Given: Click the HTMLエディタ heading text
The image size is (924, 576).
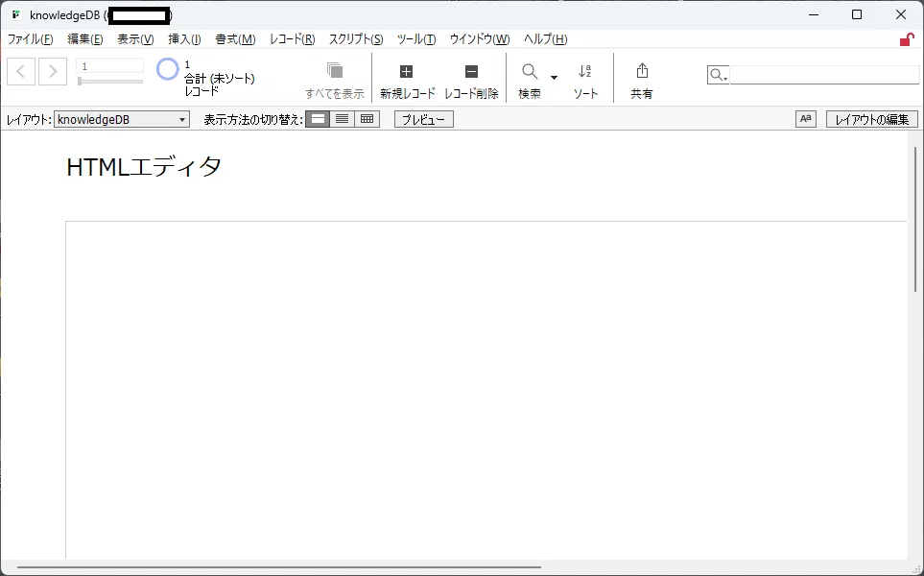Looking at the screenshot, I should pyautogui.click(x=144, y=167).
